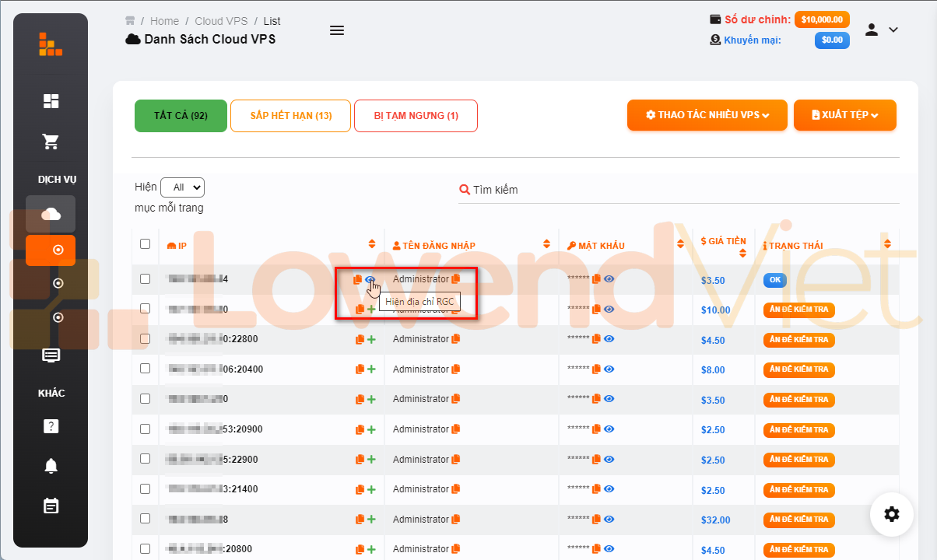Open the XUẤT TỆP export dropdown
The height and width of the screenshot is (560, 937).
click(844, 115)
